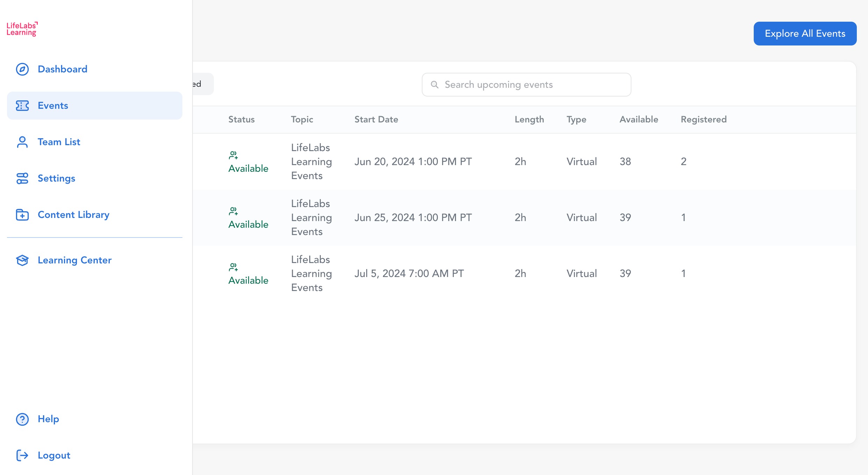Click the registered count 2
Viewport: 868px width, 475px height.
click(684, 162)
